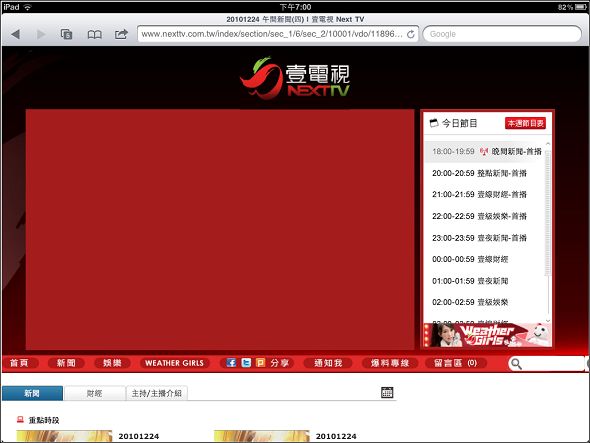Tap the battery indicator icon
This screenshot has height=443, width=590.
pos(581,7)
